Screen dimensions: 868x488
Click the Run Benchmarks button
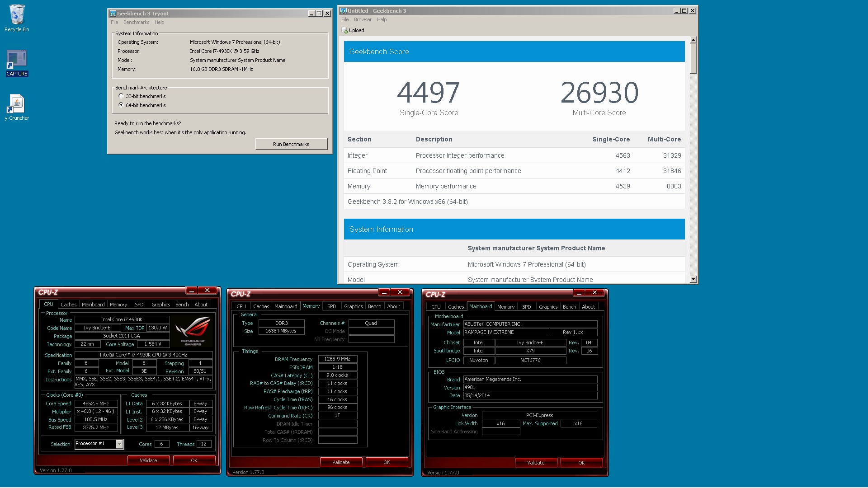[x=291, y=144]
